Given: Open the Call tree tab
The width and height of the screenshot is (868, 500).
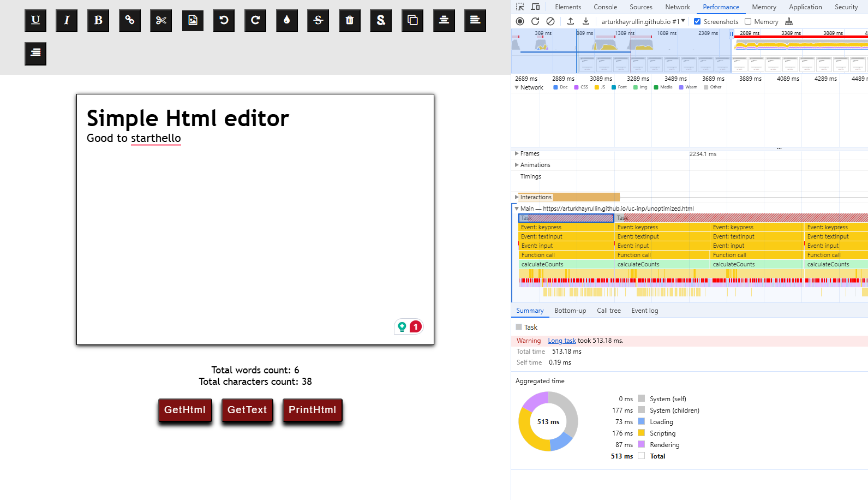Looking at the screenshot, I should [609, 311].
